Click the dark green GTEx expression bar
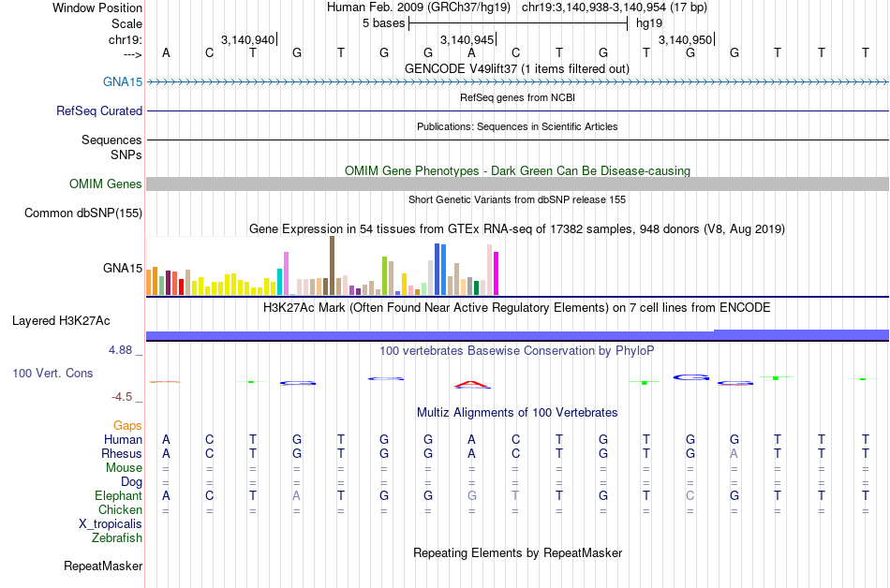This screenshot has width=890, height=588. tap(476, 287)
